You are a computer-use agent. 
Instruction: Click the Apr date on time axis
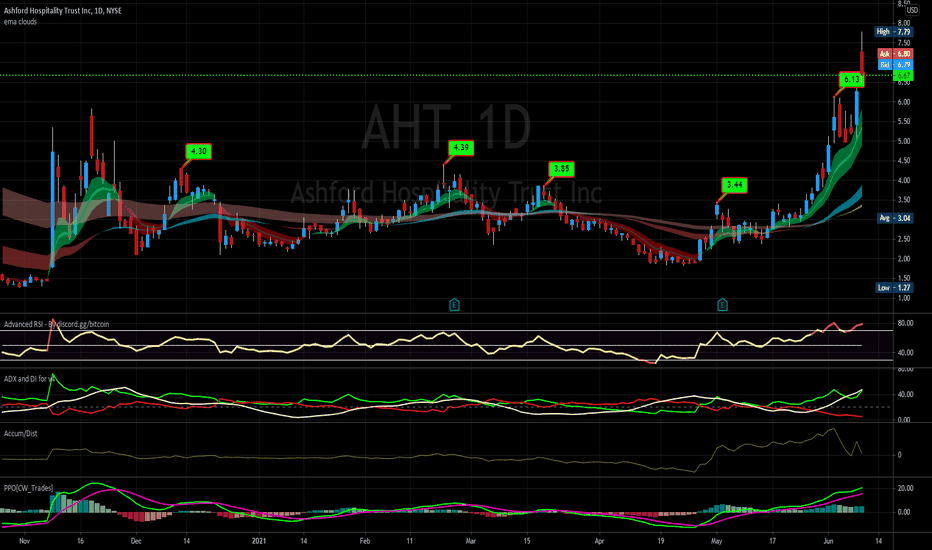coord(599,541)
